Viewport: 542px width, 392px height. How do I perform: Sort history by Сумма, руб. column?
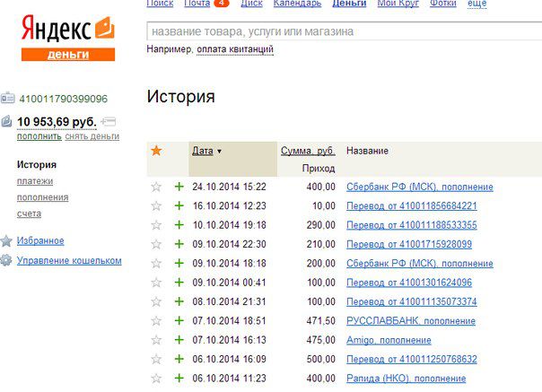(308, 151)
